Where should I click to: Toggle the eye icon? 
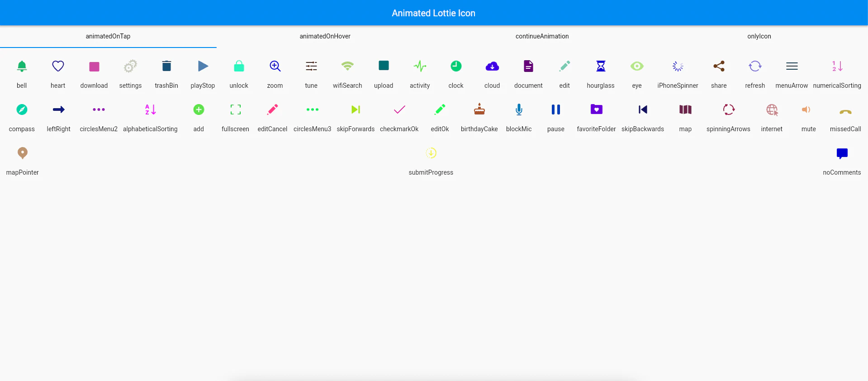637,66
